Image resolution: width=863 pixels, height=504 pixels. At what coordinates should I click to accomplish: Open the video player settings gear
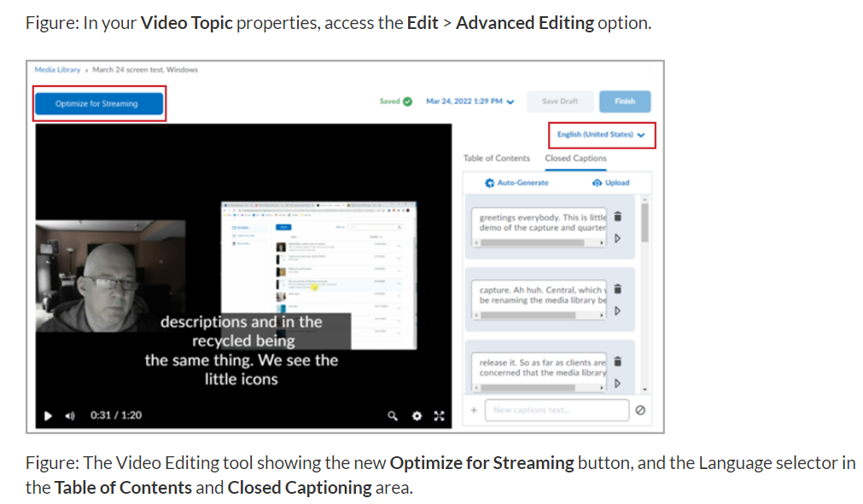[x=417, y=415]
